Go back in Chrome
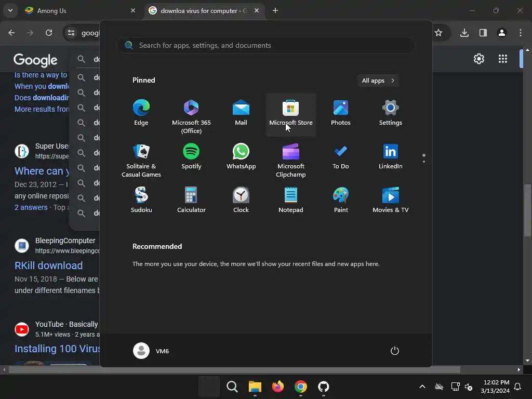 [11, 33]
